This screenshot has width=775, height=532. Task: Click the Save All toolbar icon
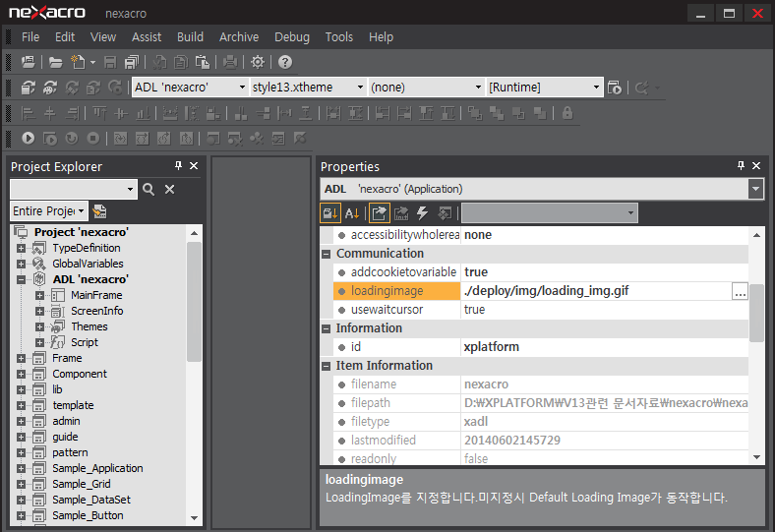coord(132,62)
